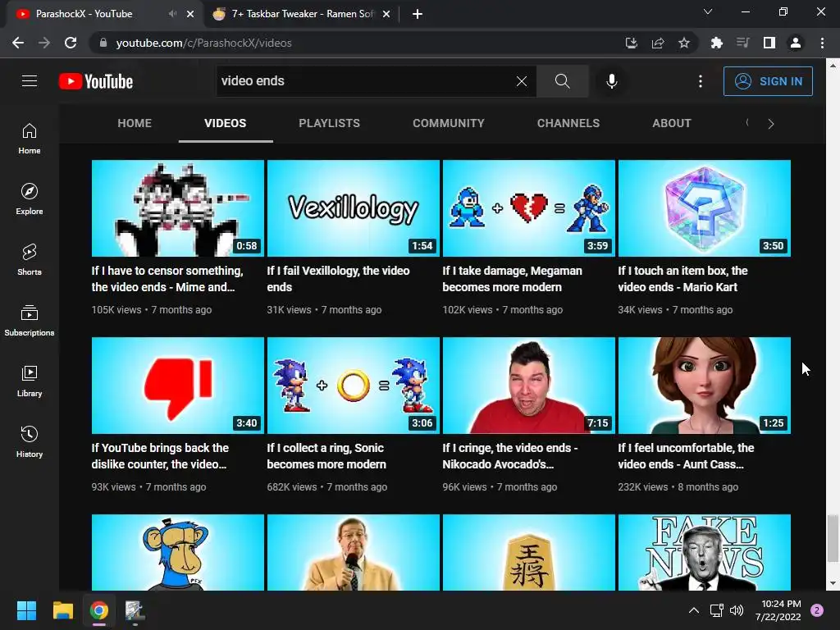Viewport: 840px width, 630px height.
Task: Go to Home in sidebar
Action: point(30,139)
